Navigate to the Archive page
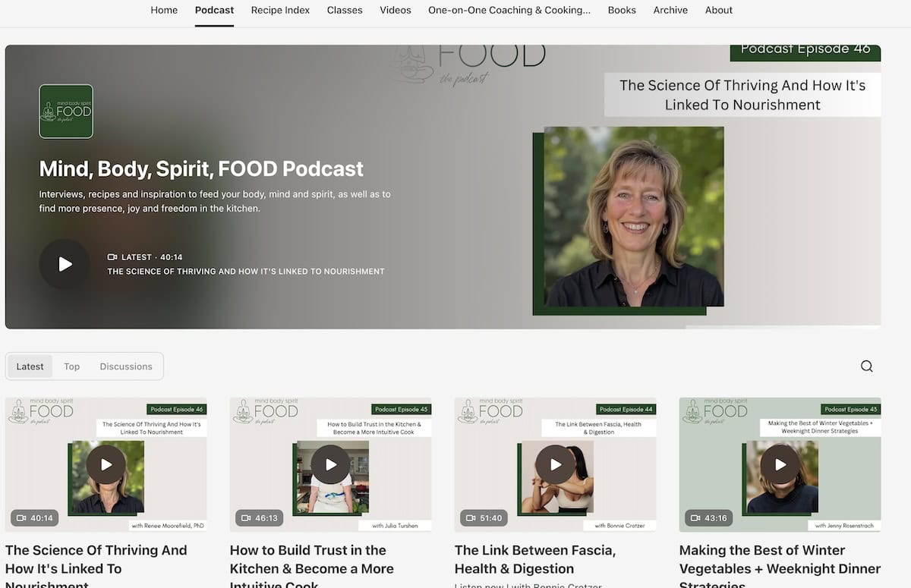 [670, 11]
